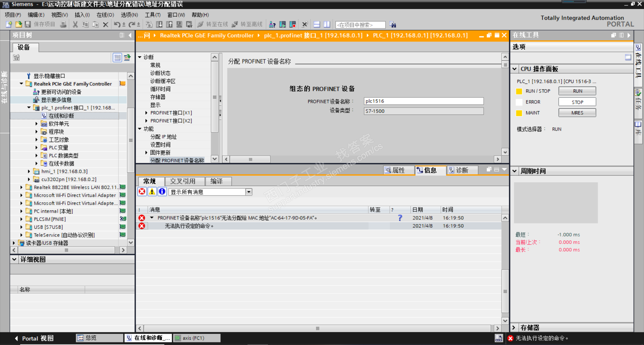Toggle the warning messages filter button

[x=152, y=192]
